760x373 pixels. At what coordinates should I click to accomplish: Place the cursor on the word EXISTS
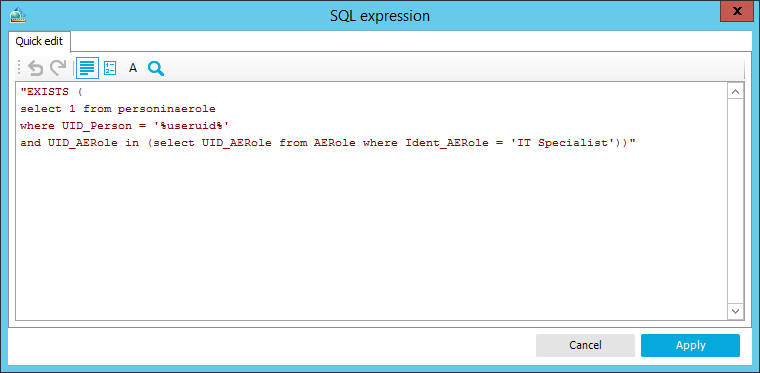[46, 92]
